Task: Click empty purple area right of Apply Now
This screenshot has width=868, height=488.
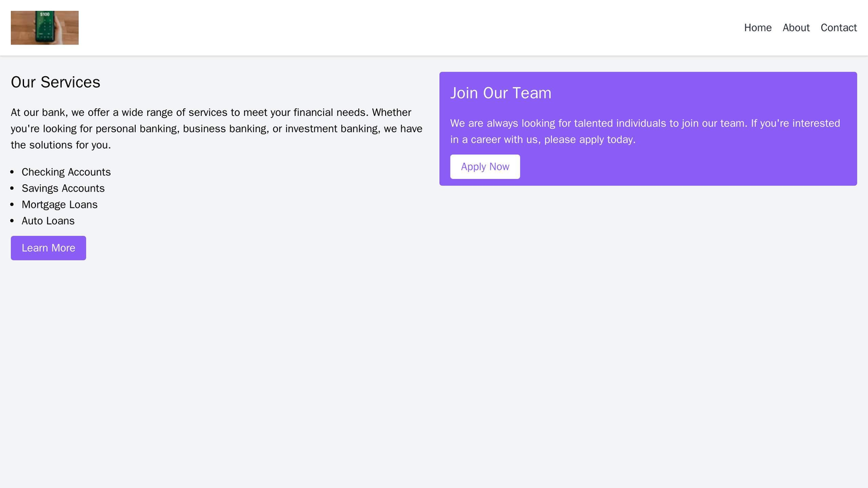Action: click(x=685, y=167)
